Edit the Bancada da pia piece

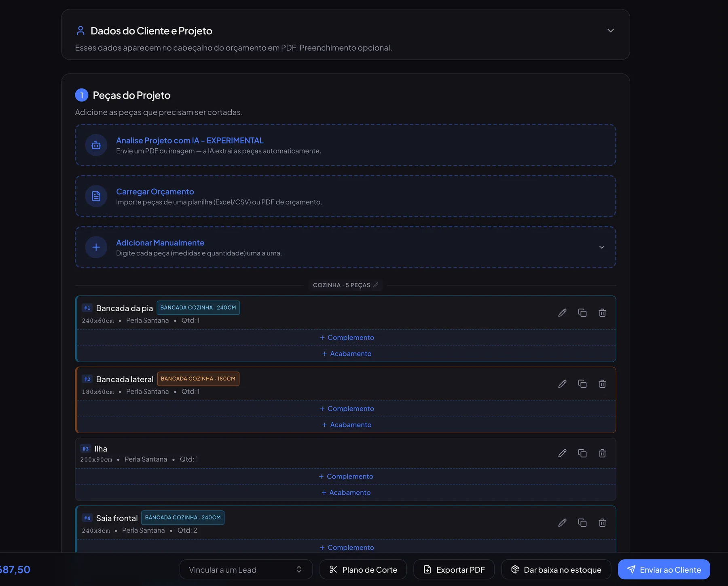[x=562, y=313]
